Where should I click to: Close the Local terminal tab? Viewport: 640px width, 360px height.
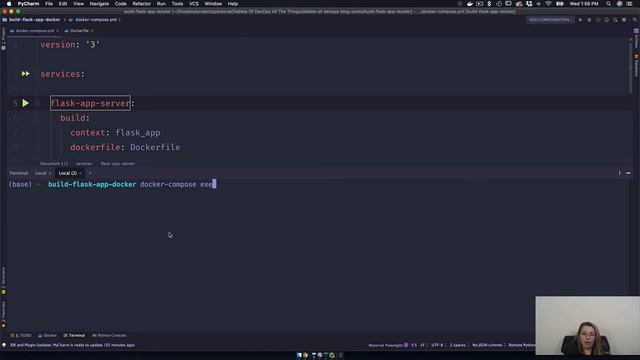[x=50, y=173]
